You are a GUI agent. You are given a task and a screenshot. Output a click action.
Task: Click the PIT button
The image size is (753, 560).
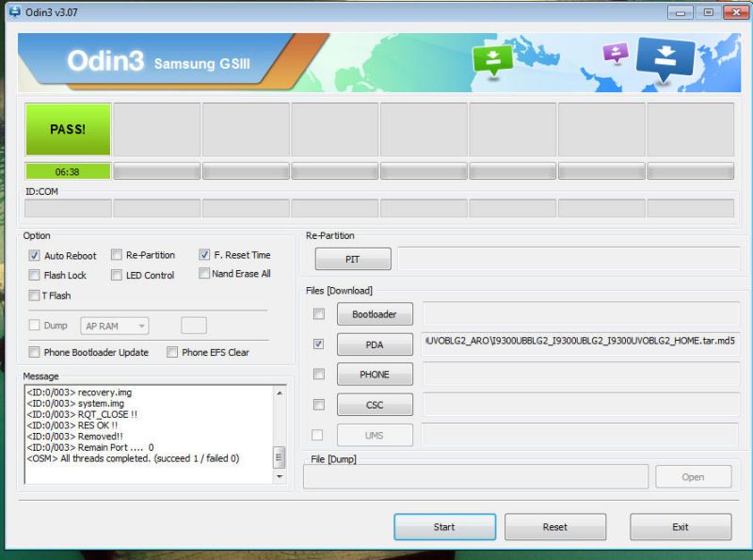pos(353,259)
